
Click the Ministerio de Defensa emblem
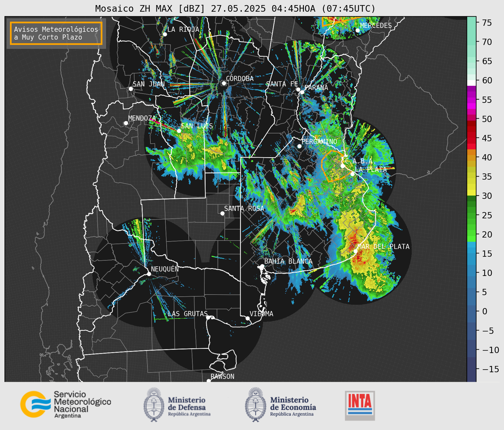[x=177, y=405]
